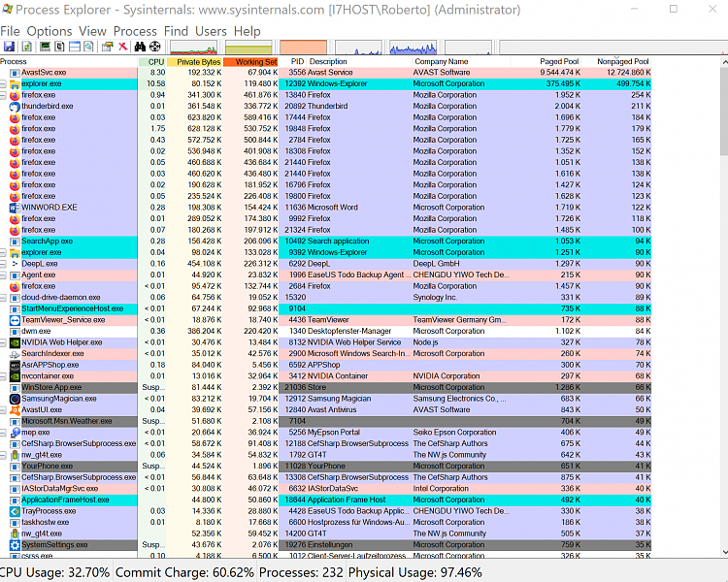Collapse the NVIDIA Web Helper.exe tree node
Screen dimensions: 728x582
click(x=3, y=342)
